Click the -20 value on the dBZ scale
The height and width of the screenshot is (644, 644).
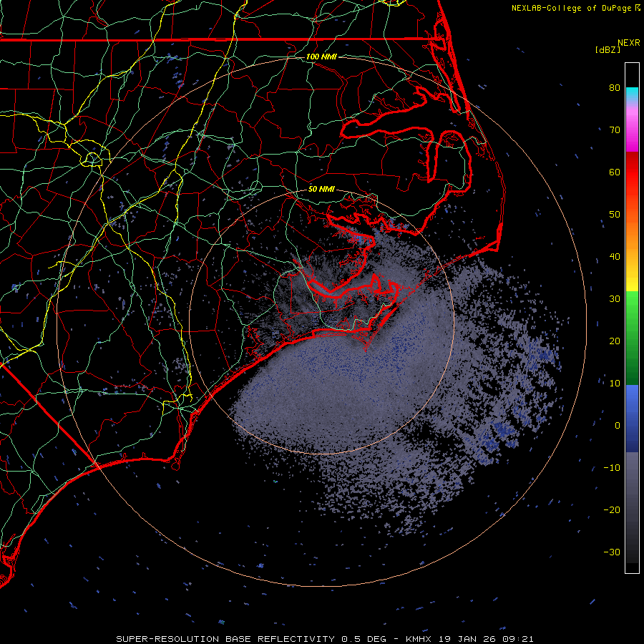[612, 510]
